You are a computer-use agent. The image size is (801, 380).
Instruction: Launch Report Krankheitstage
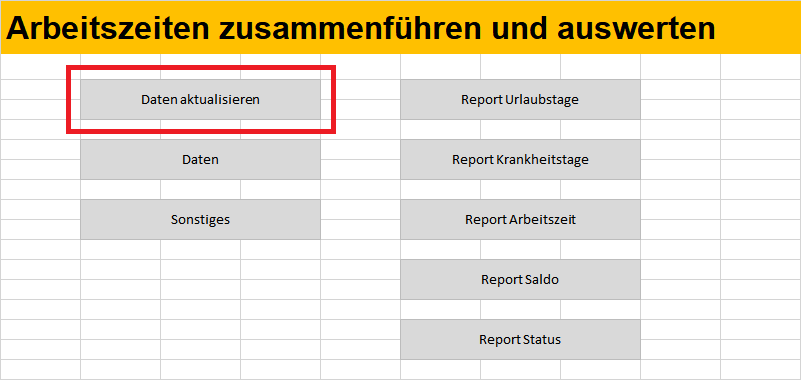[x=520, y=159]
